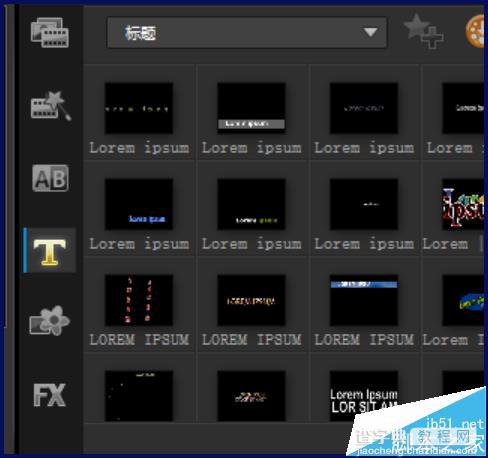Select the blue Lorem ipsum text preset
Image resolution: width=488 pixels, height=458 pixels.
pos(139,204)
